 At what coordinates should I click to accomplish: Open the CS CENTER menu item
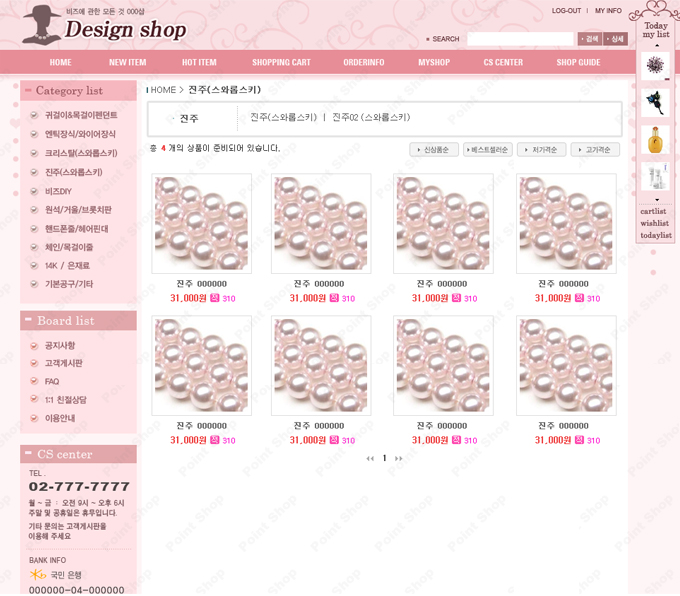(503, 62)
